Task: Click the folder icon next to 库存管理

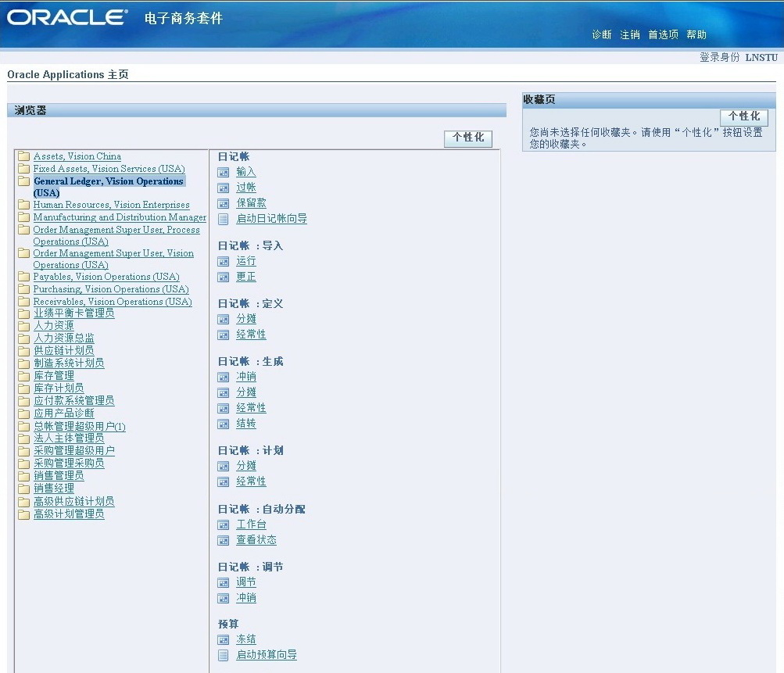Action: click(x=23, y=376)
